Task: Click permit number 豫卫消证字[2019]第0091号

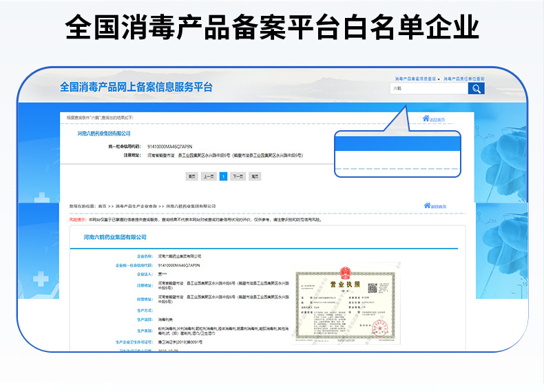Action: [x=180, y=342]
